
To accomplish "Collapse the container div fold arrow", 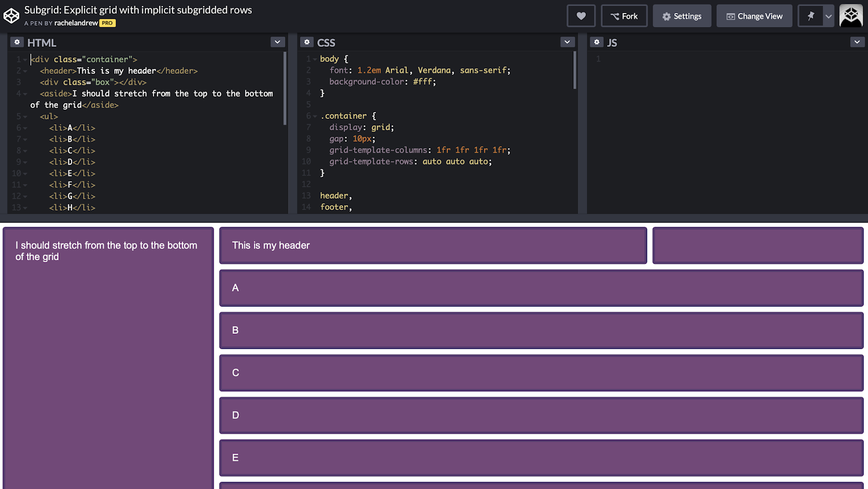I will tap(24, 59).
